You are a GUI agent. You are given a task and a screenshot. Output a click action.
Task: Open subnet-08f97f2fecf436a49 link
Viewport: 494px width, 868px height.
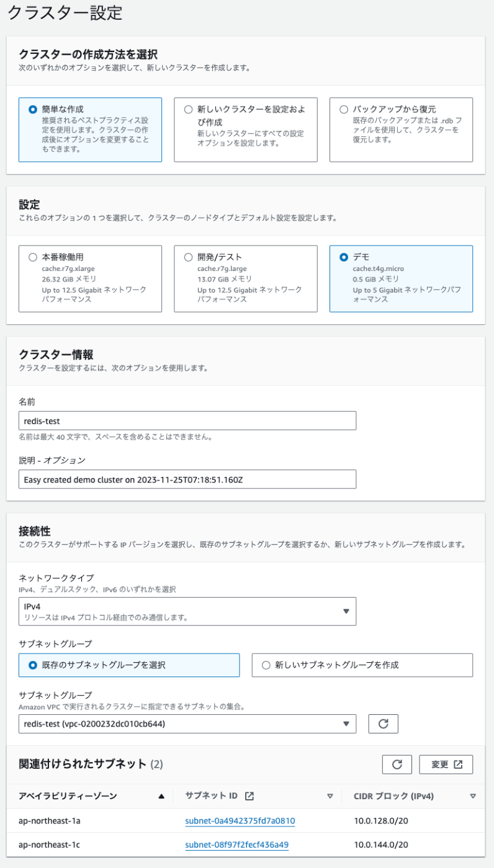coord(236,844)
